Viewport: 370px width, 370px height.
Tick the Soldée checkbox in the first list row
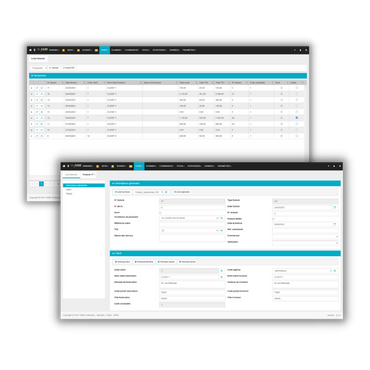coord(297,88)
